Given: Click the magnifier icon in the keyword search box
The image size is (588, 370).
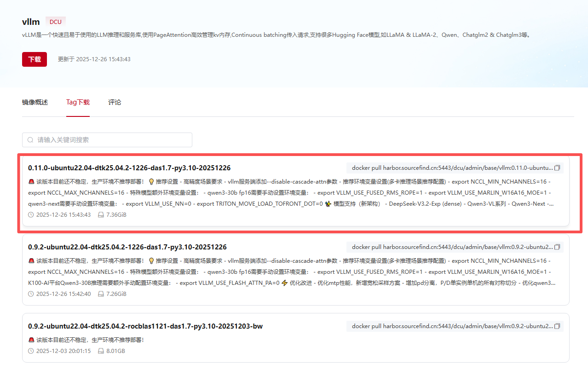Looking at the screenshot, I should coord(30,140).
